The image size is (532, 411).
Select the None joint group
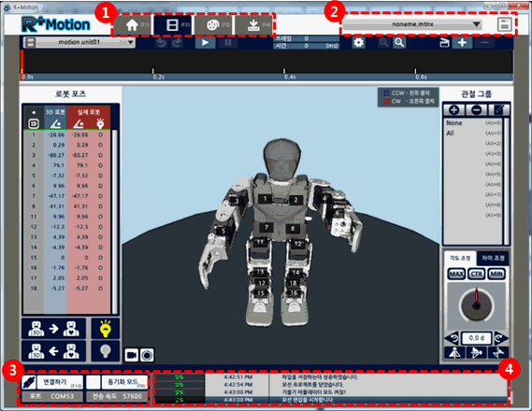coord(474,123)
